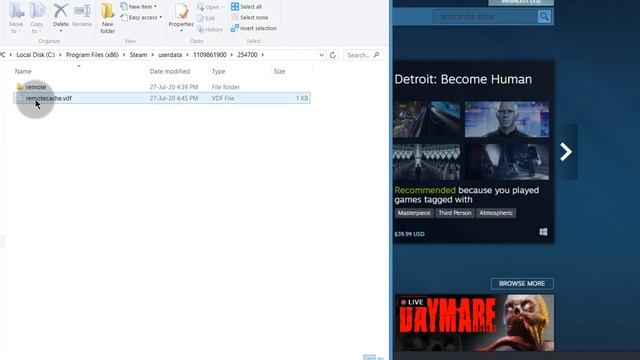
Task: Click the Steam store search magnifier icon
Action: pos(544,17)
